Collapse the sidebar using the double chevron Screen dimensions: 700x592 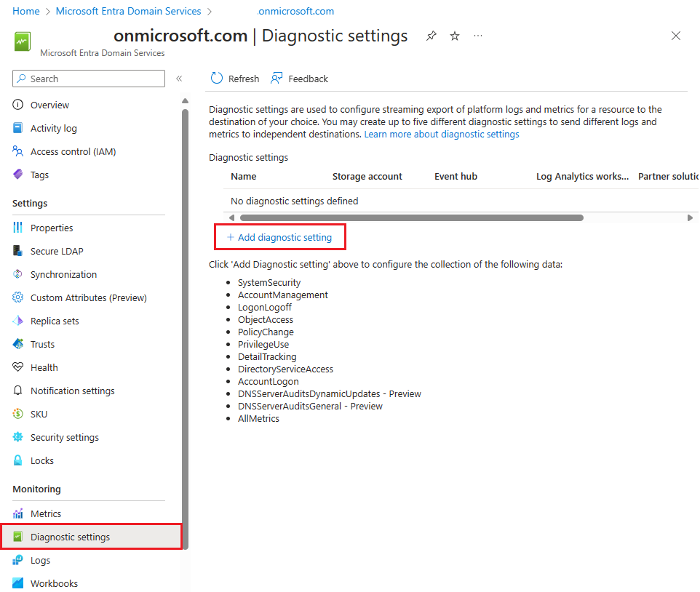point(178,79)
